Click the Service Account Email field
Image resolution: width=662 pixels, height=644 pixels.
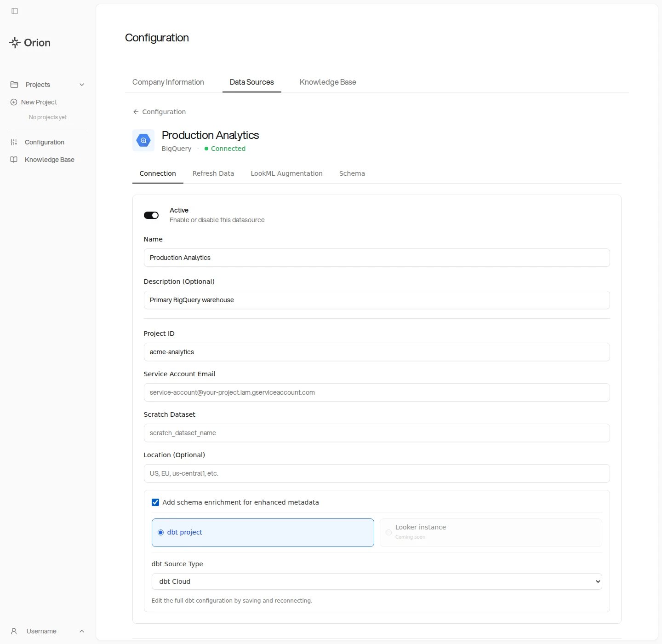click(x=377, y=392)
